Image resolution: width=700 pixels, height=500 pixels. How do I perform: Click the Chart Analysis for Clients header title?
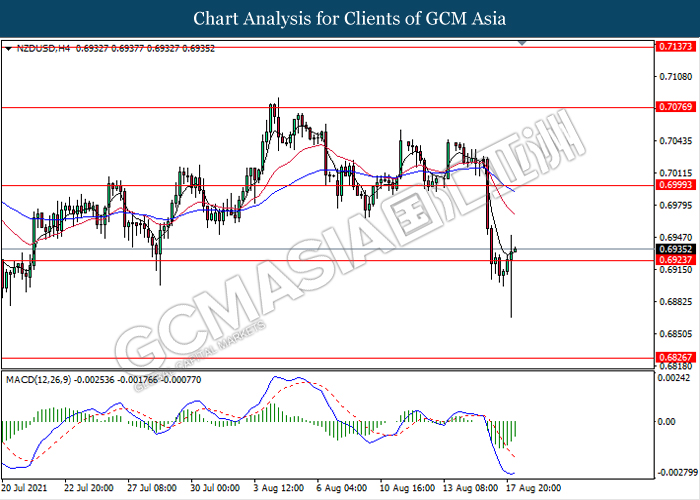click(350, 19)
